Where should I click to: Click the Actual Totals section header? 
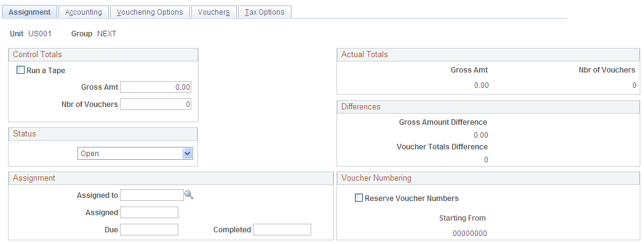click(488, 55)
